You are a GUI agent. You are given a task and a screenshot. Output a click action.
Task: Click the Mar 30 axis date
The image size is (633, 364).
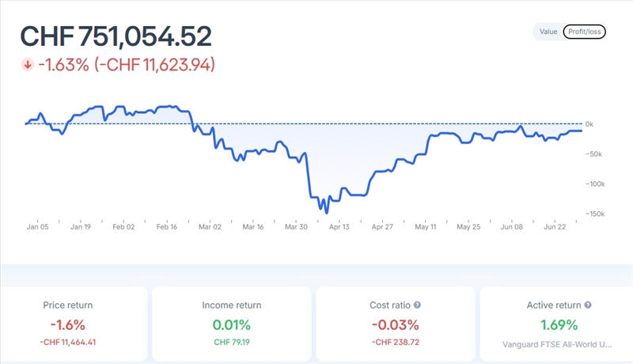(x=296, y=226)
